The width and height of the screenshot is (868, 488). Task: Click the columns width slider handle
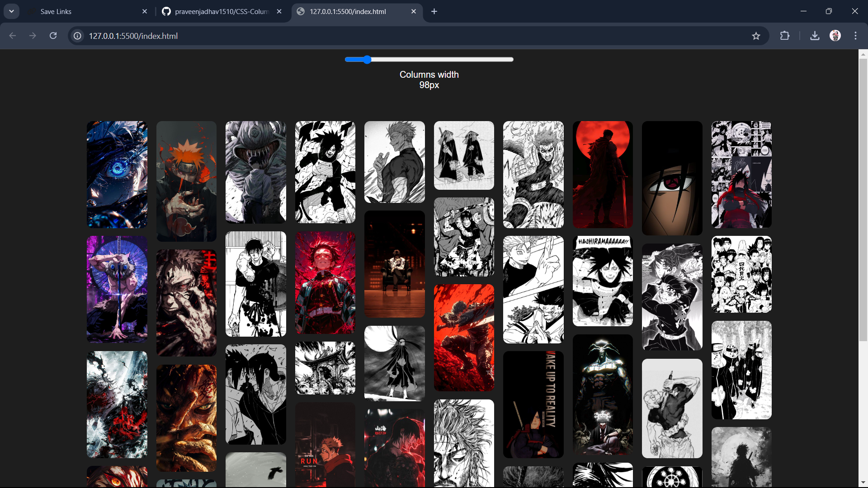point(367,60)
